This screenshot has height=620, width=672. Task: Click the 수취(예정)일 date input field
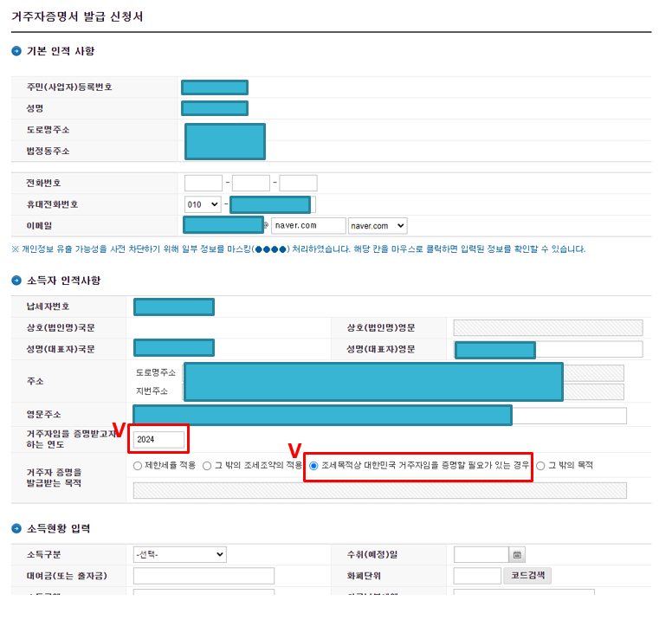(x=481, y=555)
